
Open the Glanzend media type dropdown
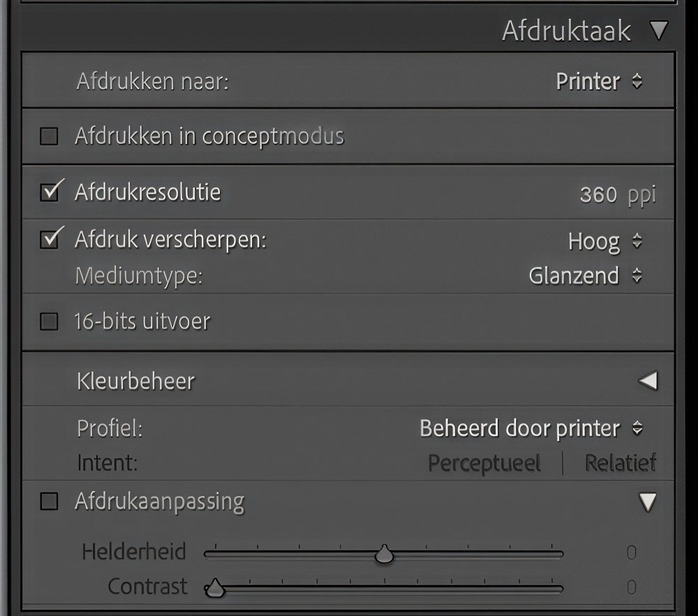click(x=584, y=276)
